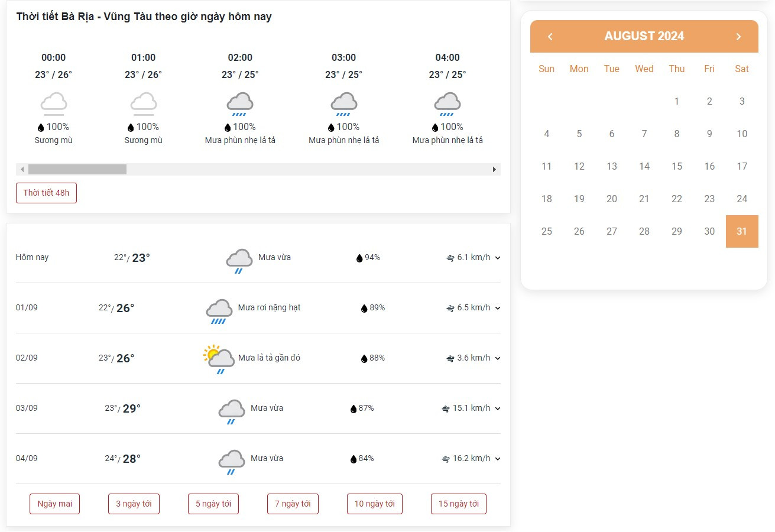Image resolution: width=775 pixels, height=532 pixels.
Task: Click the sun and cloud icon for 02/09
Action: click(219, 360)
